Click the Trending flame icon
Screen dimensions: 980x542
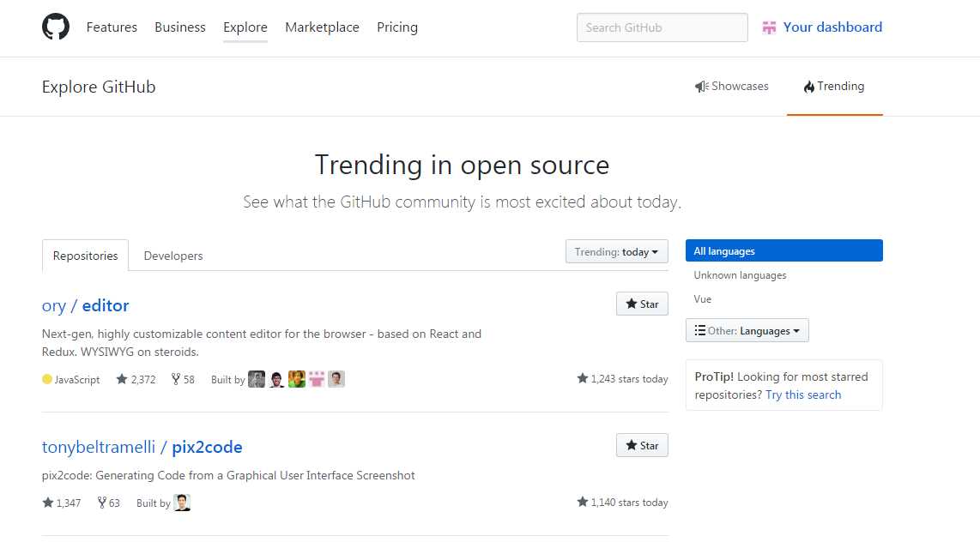coord(808,86)
